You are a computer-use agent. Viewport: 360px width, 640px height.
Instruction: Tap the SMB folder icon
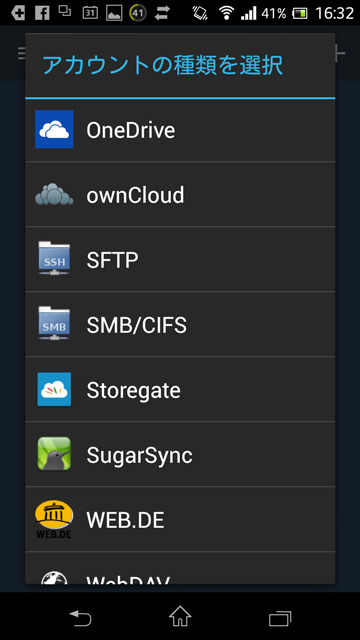click(x=54, y=324)
